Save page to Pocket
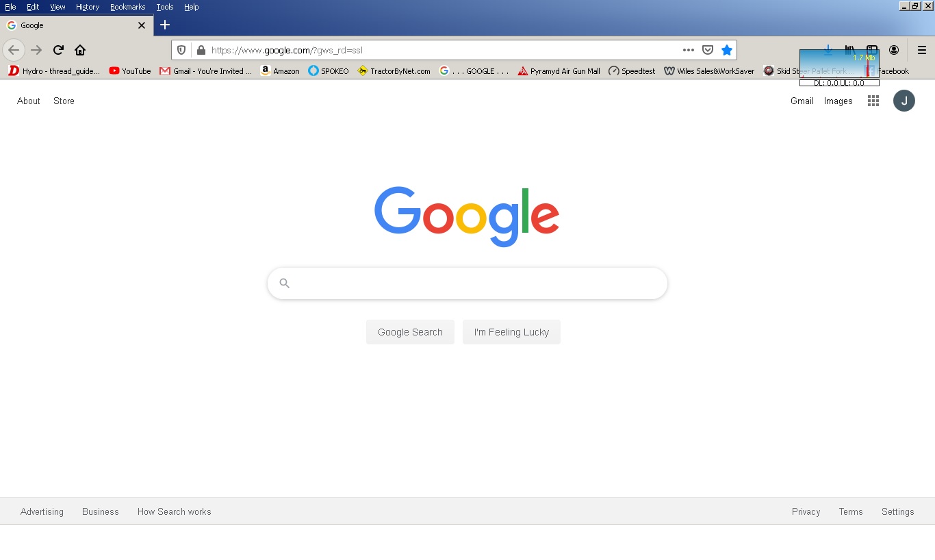This screenshot has height=560, width=935. point(708,50)
